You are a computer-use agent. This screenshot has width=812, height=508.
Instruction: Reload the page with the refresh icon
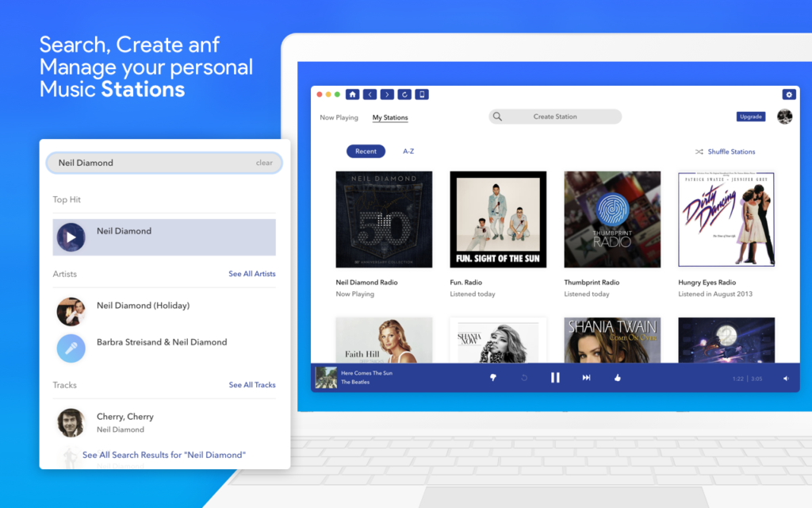(404, 94)
